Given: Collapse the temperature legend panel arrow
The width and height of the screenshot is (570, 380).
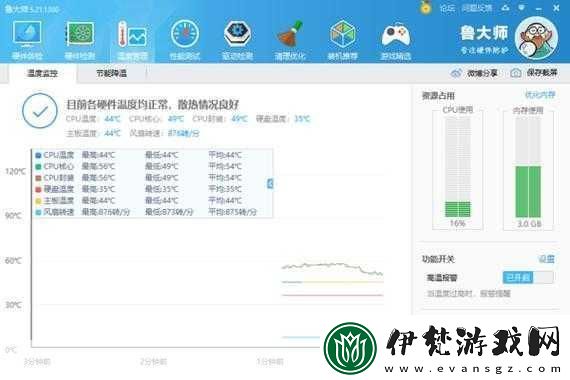Looking at the screenshot, I should pyautogui.click(x=270, y=184).
